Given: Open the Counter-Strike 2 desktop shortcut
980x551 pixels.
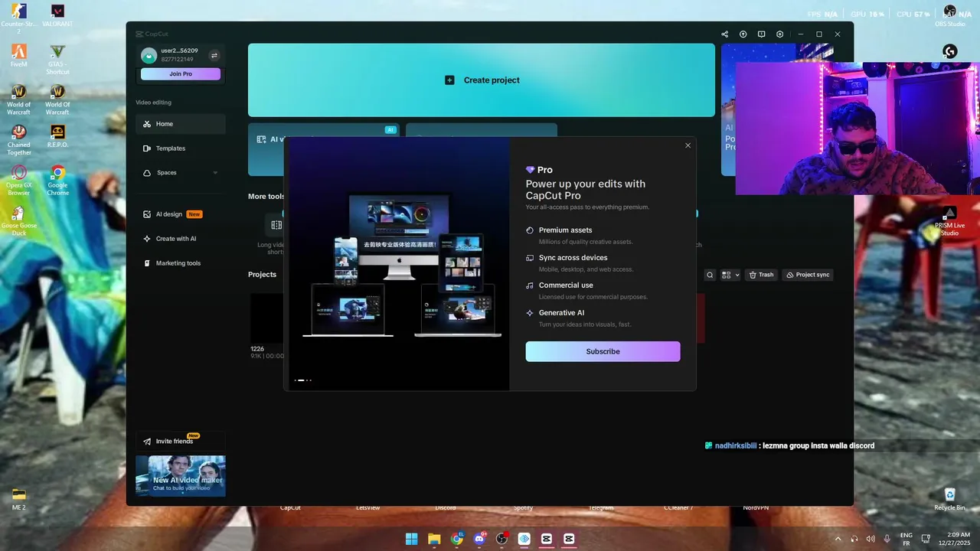Looking at the screenshot, I should pyautogui.click(x=19, y=17).
